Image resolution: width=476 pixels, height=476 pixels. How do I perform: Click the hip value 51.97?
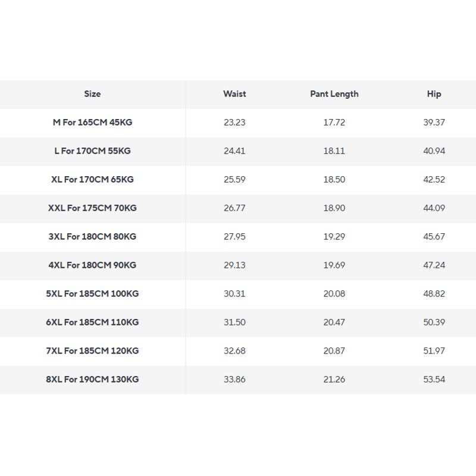pos(434,351)
